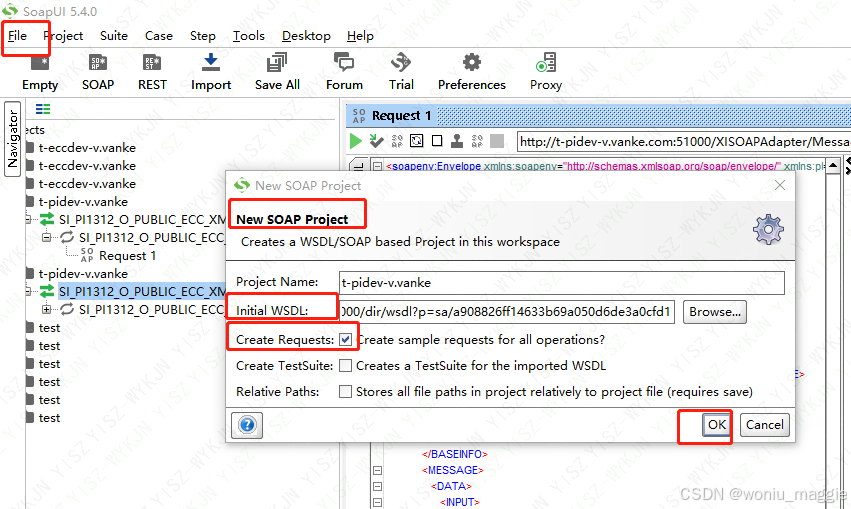The image size is (851, 509).
Task: Collapse the MESSAGE XML node
Action: (378, 470)
